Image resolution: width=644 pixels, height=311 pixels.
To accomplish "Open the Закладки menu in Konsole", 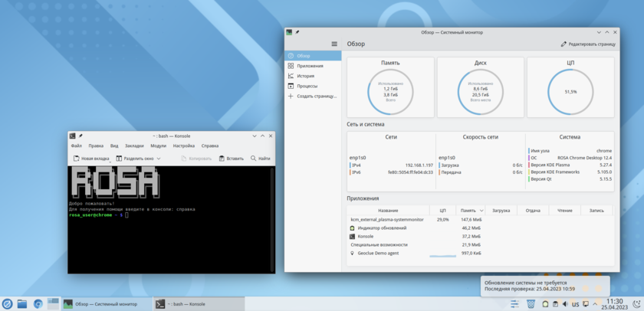I will (x=134, y=146).
